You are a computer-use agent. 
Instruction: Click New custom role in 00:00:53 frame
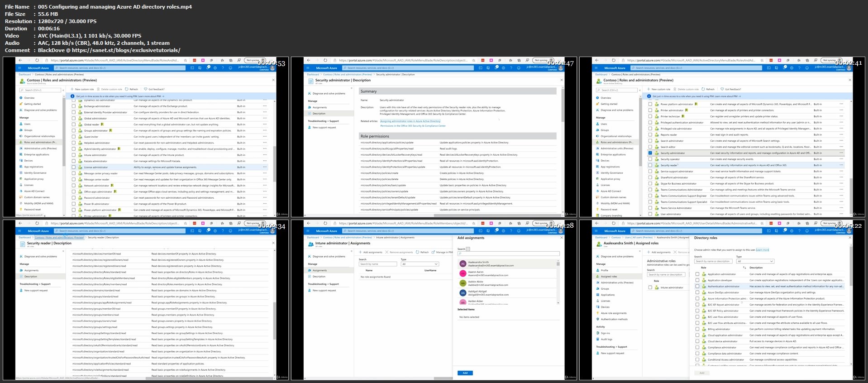coord(82,89)
